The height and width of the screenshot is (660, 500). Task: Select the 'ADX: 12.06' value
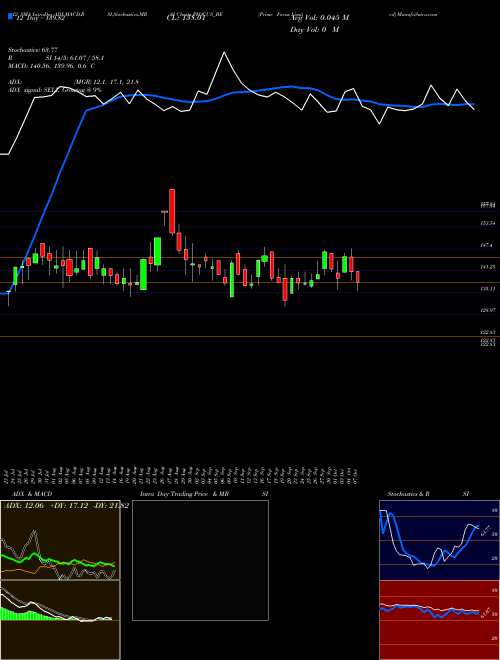tap(22, 506)
